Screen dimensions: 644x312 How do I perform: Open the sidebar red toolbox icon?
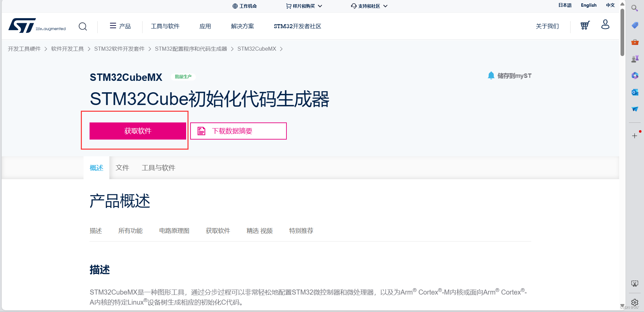coord(635,42)
